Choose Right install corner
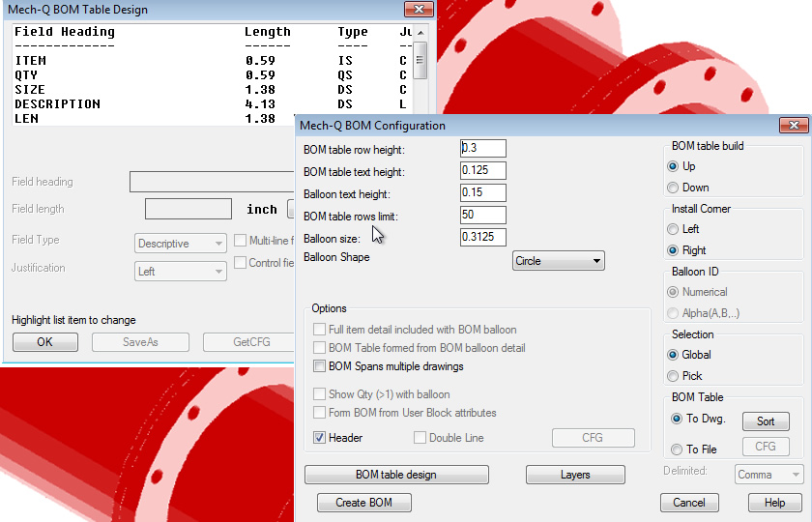 (673, 250)
